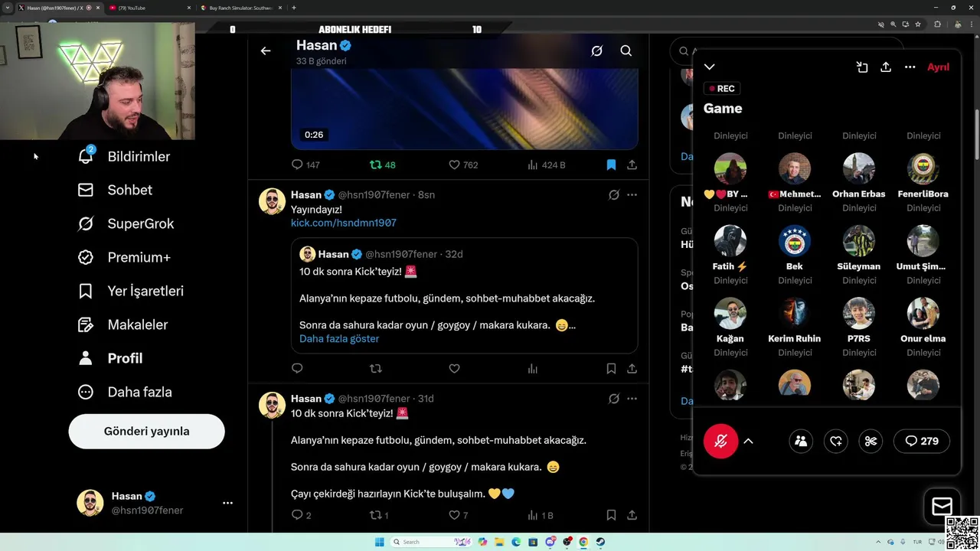Open SuperGrok from sidebar

click(x=126, y=223)
